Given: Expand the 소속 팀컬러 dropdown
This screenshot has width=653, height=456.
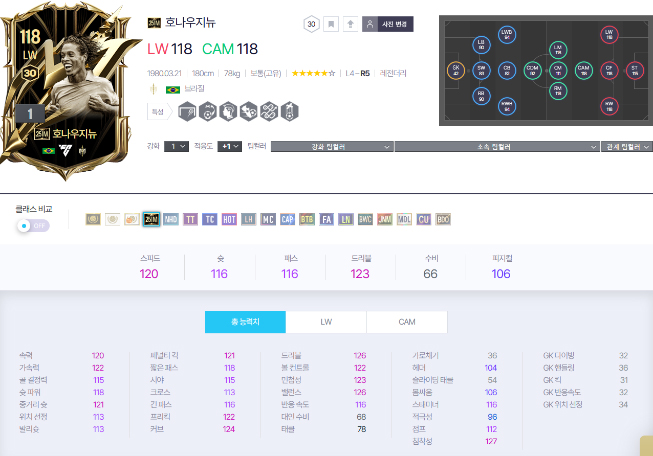Looking at the screenshot, I should (497, 147).
